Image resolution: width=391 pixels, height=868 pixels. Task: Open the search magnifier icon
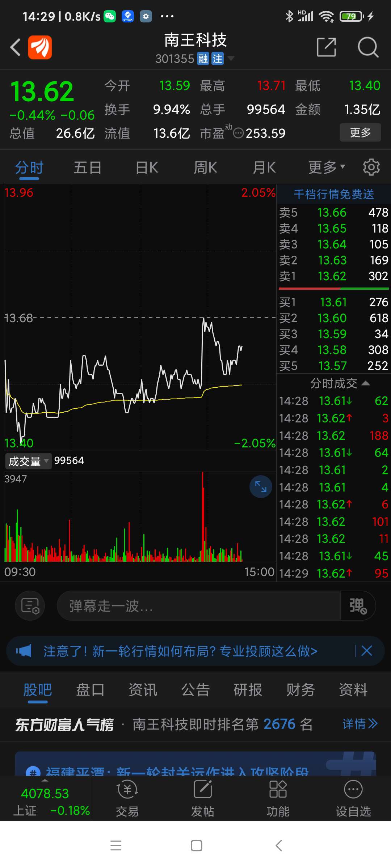click(x=368, y=47)
